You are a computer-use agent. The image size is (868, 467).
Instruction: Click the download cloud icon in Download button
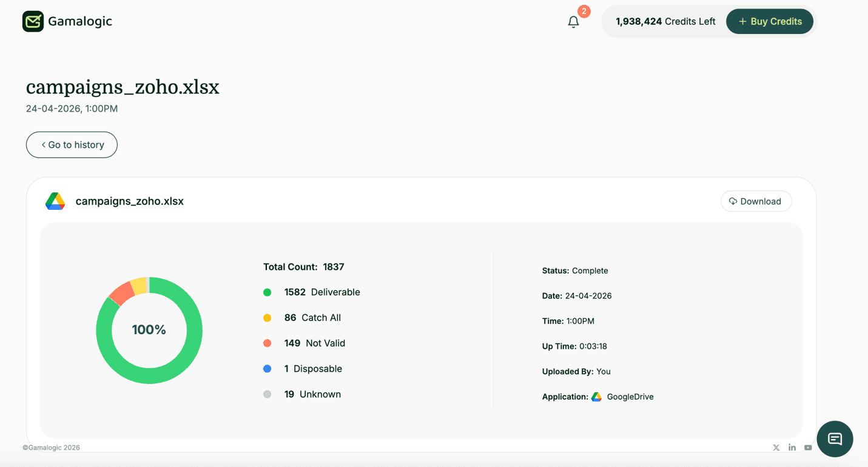tap(733, 201)
